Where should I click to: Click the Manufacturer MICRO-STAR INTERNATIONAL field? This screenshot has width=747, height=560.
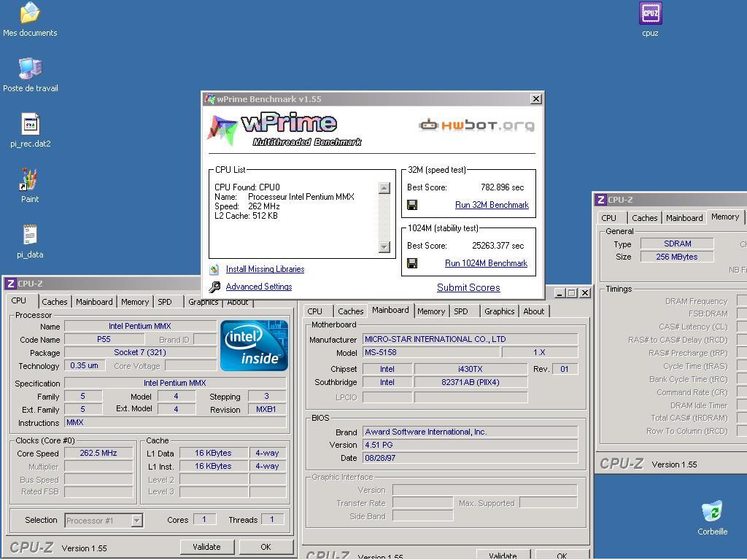pyautogui.click(x=471, y=339)
